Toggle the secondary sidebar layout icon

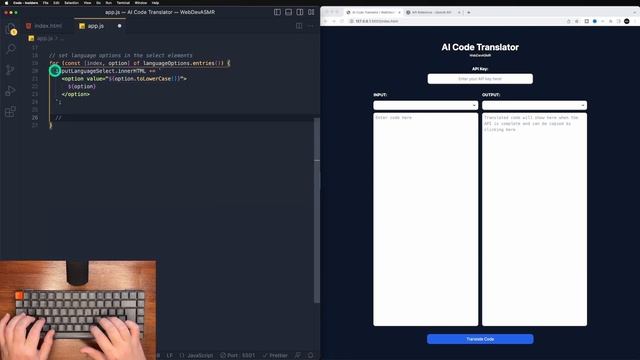click(300, 12)
